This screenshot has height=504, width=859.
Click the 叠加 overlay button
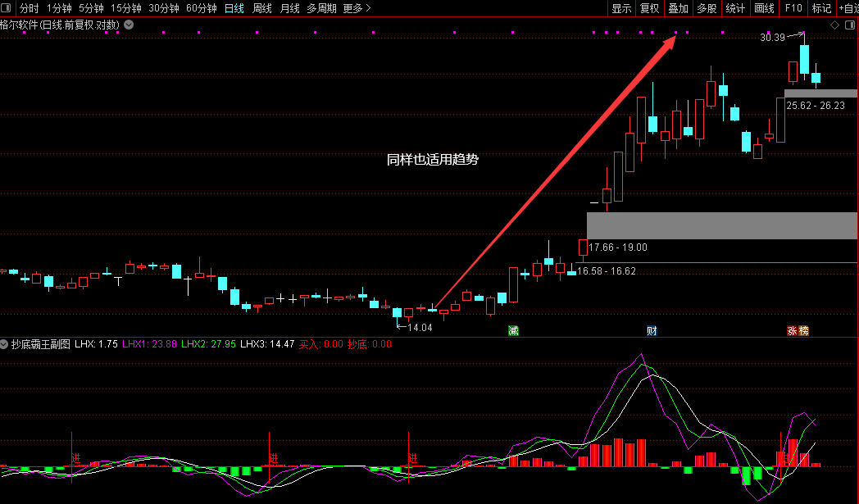tap(678, 8)
